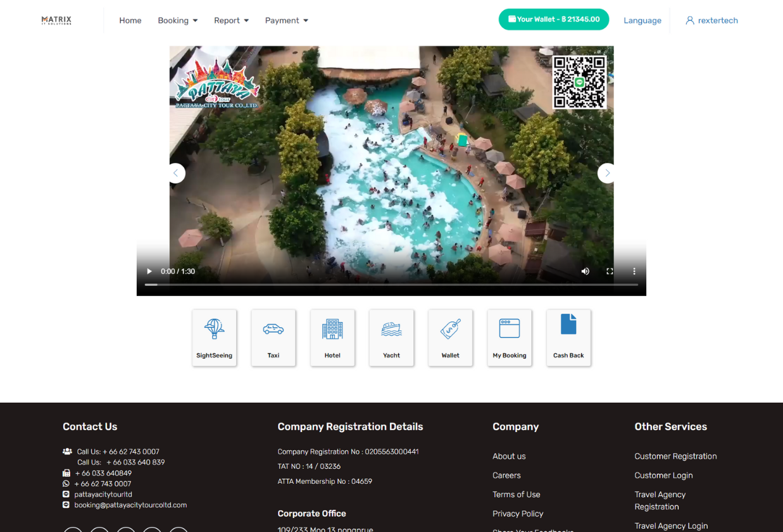Open the Hotel building icon tile
The image size is (783, 532).
coord(332,337)
